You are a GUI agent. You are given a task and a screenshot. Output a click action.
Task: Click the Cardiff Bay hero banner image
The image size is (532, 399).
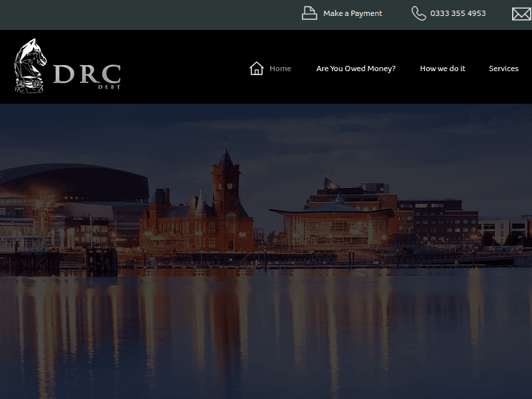(266, 253)
